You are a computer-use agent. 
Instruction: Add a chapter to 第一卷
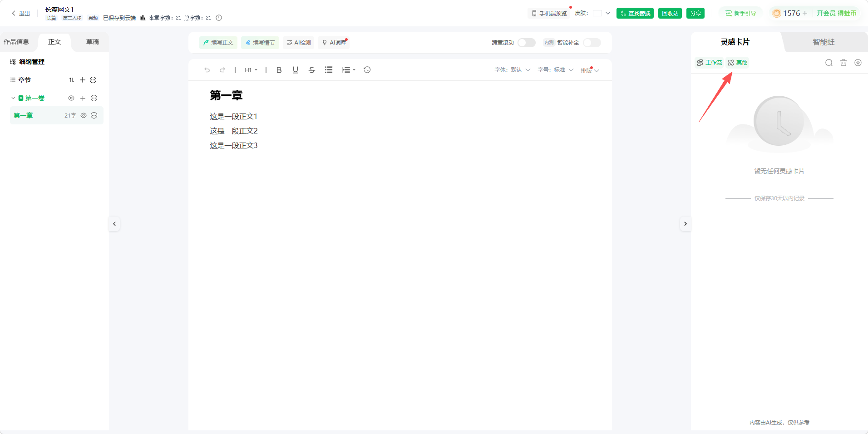(x=83, y=98)
